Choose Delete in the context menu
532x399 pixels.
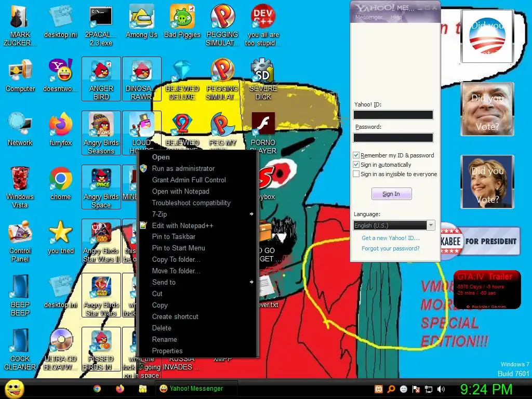pyautogui.click(x=198, y=328)
